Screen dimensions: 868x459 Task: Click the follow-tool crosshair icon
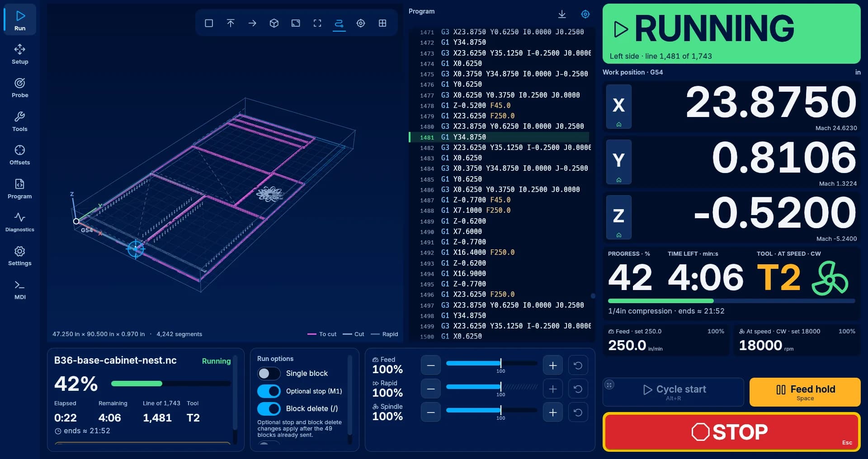pyautogui.click(x=361, y=23)
